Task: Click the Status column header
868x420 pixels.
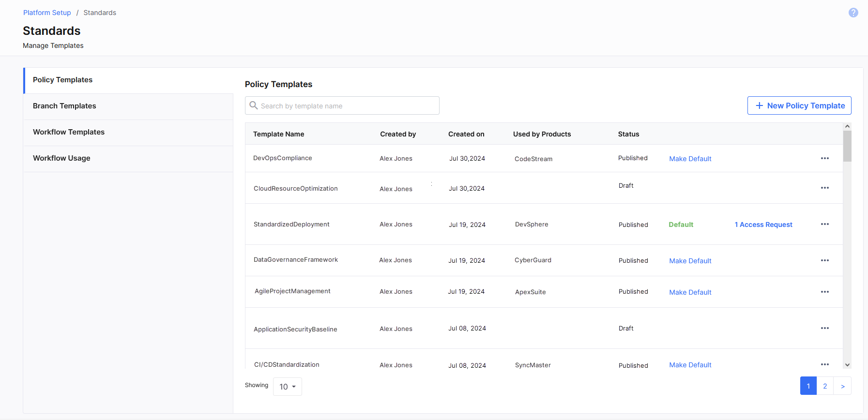Action: click(628, 134)
